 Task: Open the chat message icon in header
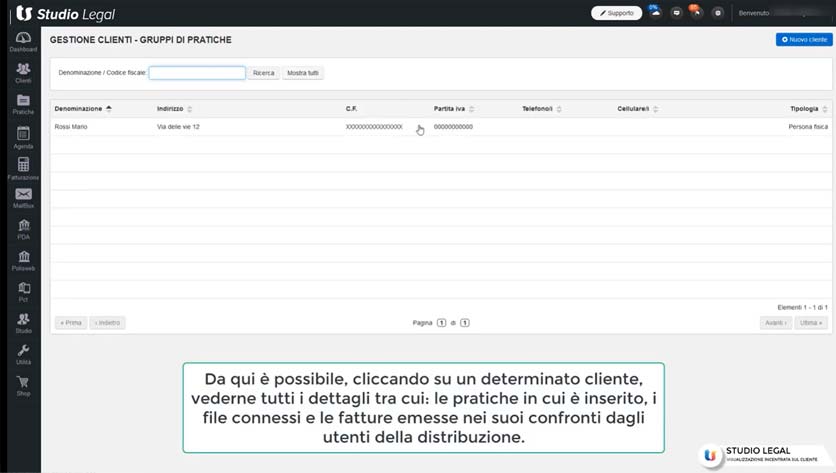point(676,13)
